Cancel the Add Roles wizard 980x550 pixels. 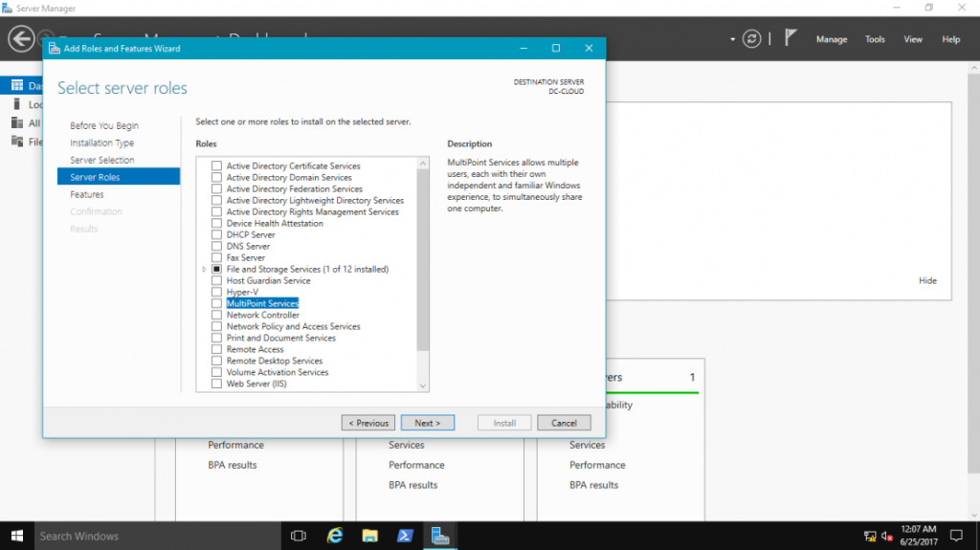(564, 423)
